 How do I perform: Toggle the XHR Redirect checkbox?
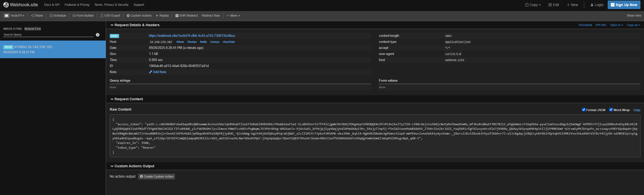click(177, 16)
